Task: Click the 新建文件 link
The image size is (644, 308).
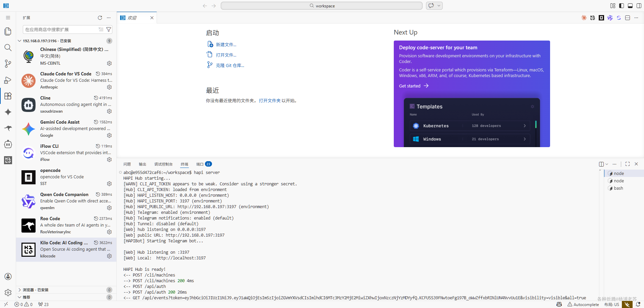Action: coord(226,45)
